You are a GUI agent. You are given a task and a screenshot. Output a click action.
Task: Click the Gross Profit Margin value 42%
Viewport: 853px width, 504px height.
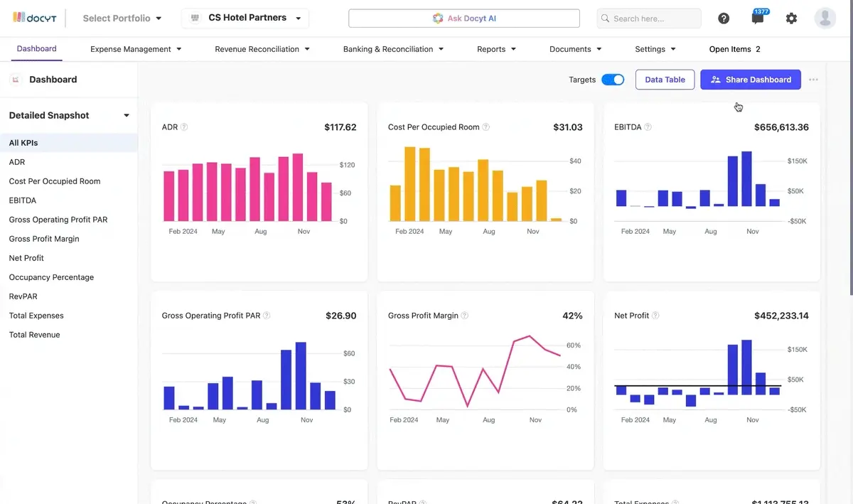click(572, 316)
